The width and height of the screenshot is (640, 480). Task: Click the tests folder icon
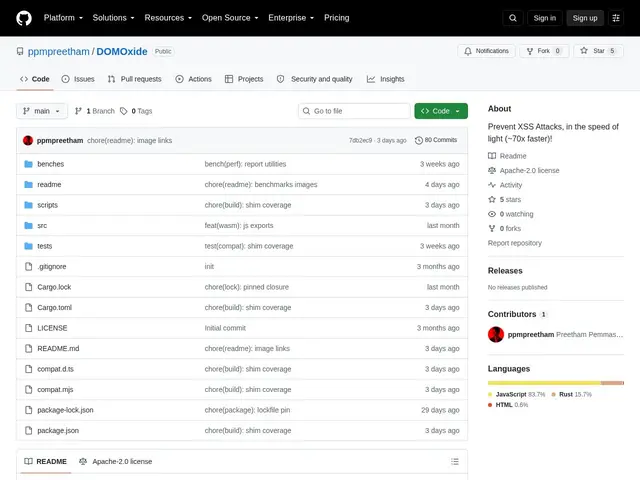click(x=28, y=246)
